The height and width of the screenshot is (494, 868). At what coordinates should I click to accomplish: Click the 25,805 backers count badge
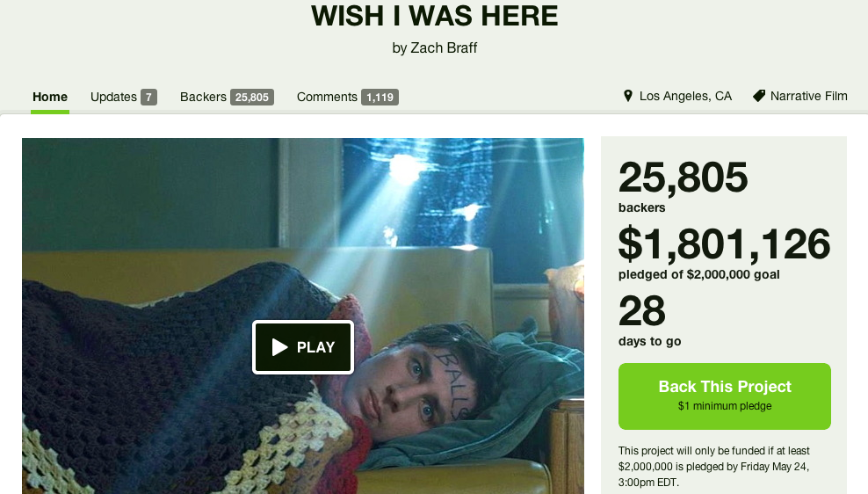tap(252, 98)
